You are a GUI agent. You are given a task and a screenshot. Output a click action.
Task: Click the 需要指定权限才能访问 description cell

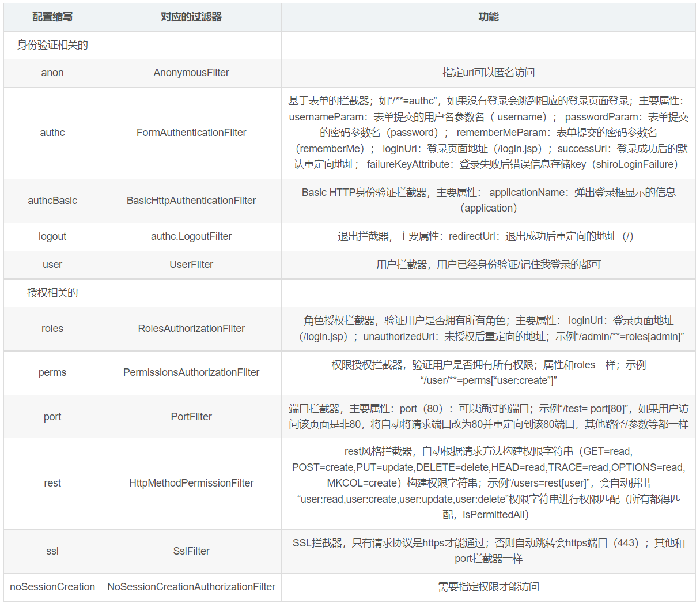click(488, 587)
